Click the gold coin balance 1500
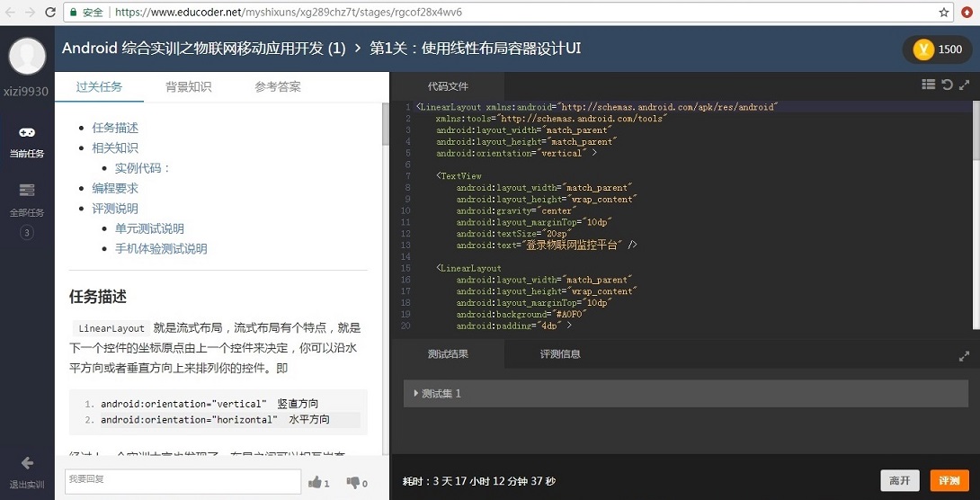Viewport: 980px width, 500px height. [938, 49]
